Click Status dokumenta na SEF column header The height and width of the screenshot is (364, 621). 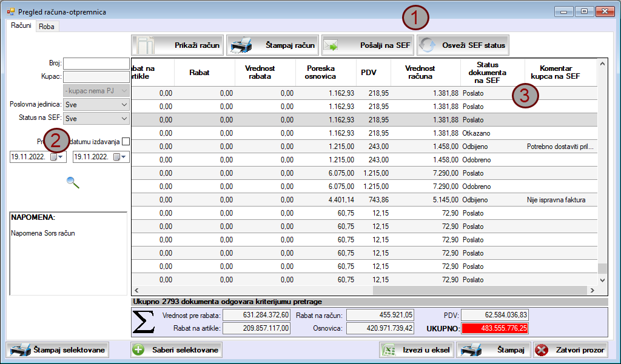[492, 73]
